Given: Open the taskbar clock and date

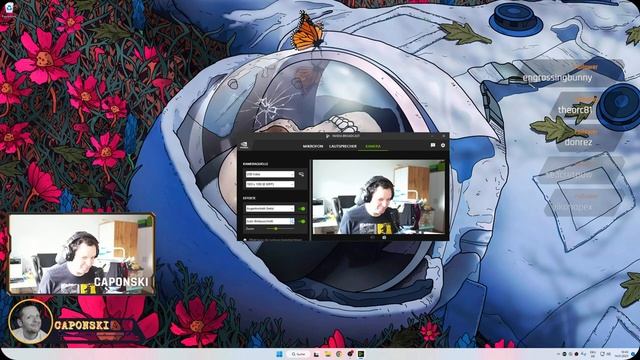Looking at the screenshot, I should click(622, 354).
